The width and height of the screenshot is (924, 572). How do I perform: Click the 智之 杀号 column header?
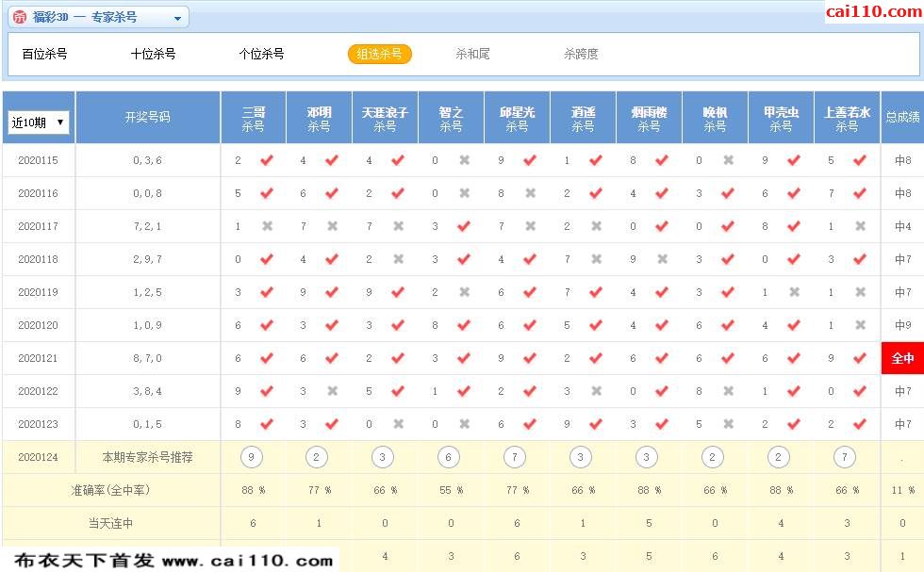451,118
